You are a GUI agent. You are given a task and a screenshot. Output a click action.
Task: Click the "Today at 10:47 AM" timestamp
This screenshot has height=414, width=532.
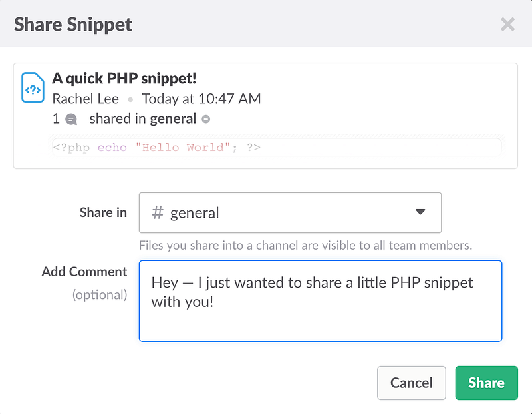[201, 99]
